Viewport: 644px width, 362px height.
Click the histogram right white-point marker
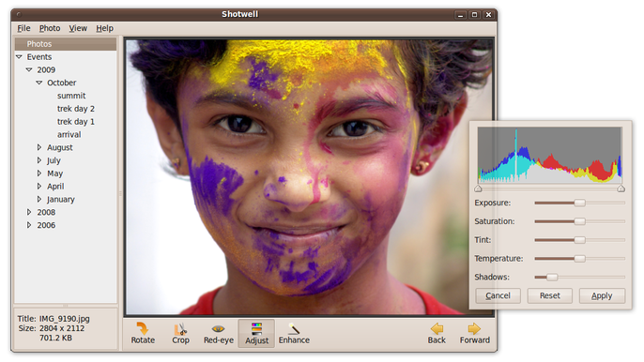coord(621,189)
